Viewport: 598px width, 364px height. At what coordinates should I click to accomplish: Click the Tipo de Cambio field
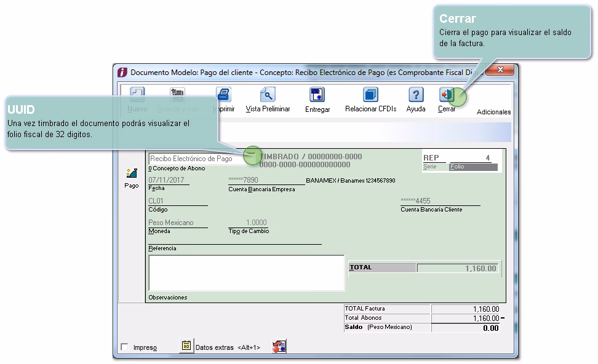tap(248, 223)
